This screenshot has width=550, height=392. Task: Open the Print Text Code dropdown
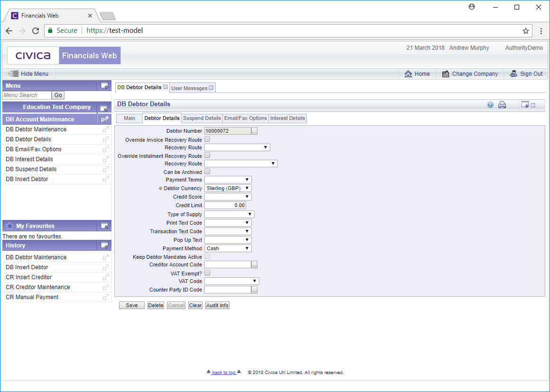[228, 223]
